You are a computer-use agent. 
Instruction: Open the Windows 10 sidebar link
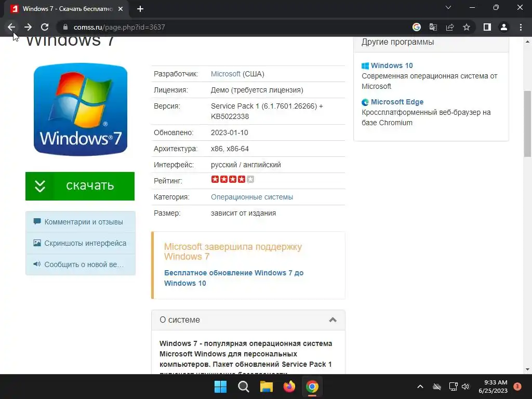pyautogui.click(x=392, y=65)
